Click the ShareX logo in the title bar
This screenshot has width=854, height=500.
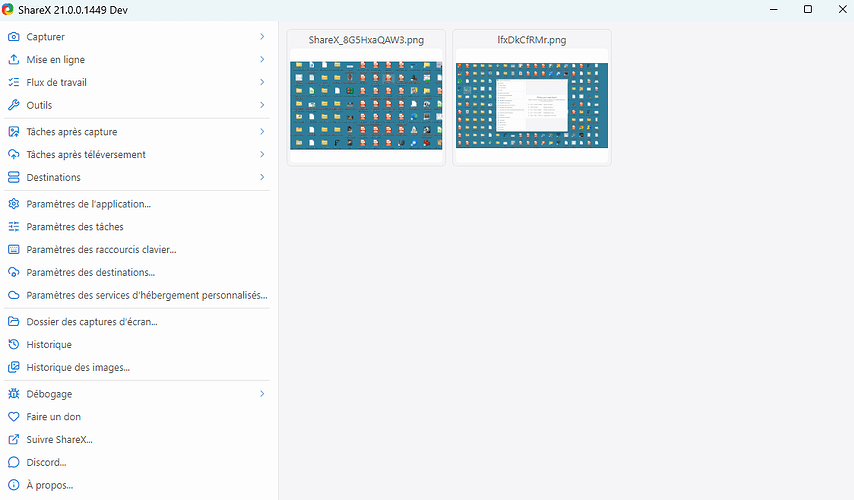(7, 10)
